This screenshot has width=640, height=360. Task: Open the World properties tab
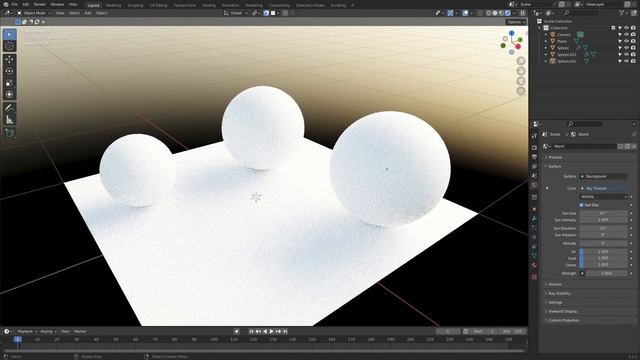534,185
